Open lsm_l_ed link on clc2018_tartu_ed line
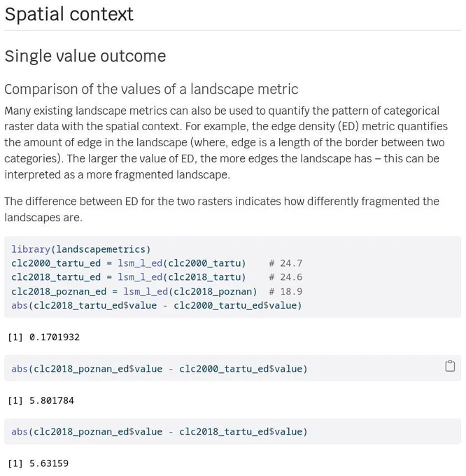 140,277
